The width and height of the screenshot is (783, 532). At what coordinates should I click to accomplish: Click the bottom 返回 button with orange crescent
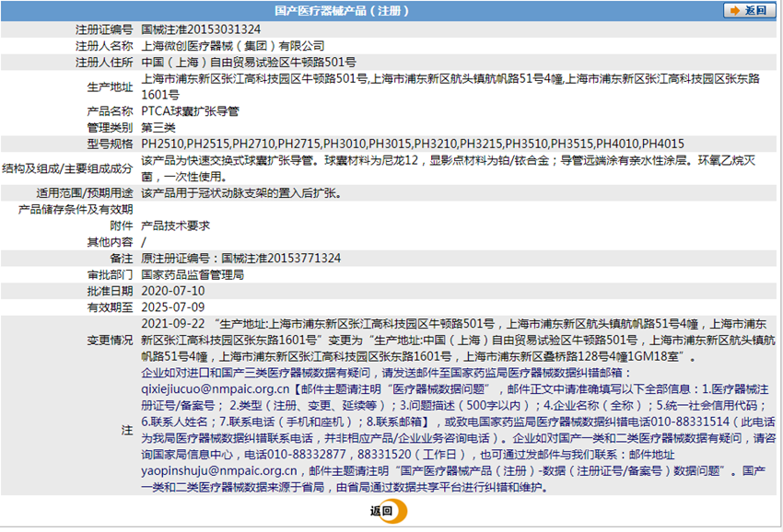pos(389,511)
